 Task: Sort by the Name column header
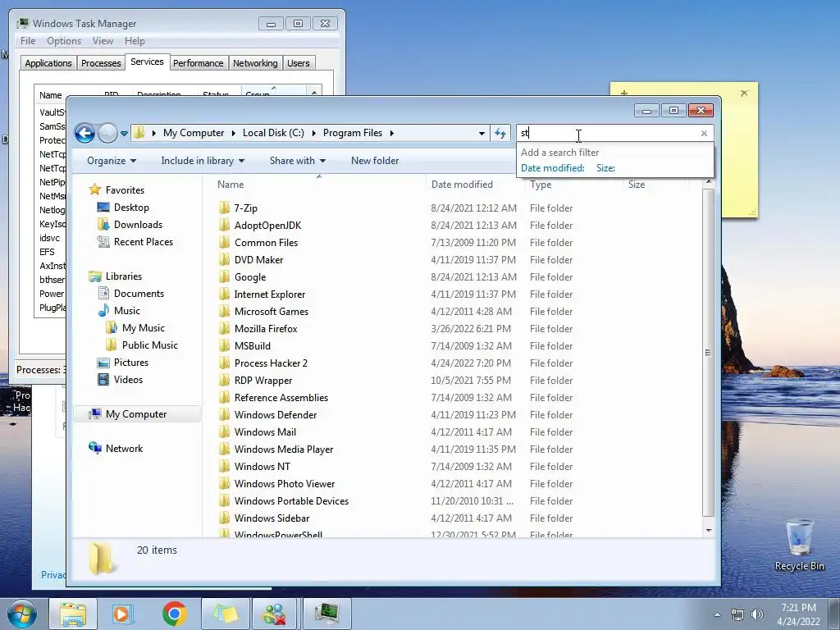tap(231, 185)
